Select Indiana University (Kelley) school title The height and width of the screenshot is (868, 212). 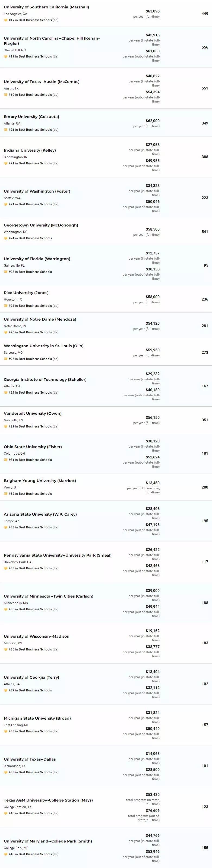[30, 150]
